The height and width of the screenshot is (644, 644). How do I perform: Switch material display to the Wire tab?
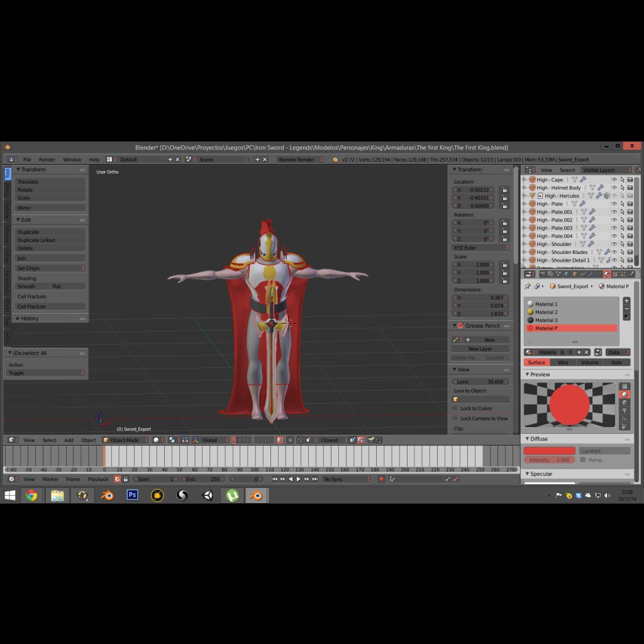(x=564, y=362)
